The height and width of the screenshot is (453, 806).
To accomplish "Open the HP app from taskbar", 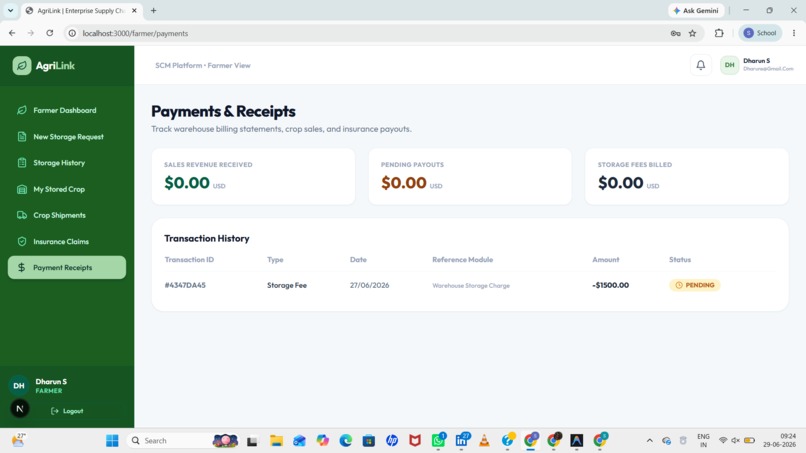I will tap(392, 441).
